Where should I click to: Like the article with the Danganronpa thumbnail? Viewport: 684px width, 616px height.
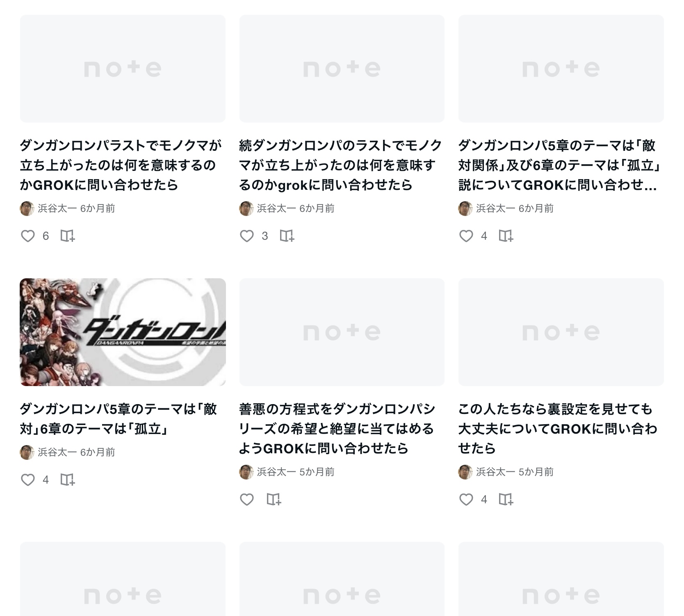(27, 480)
